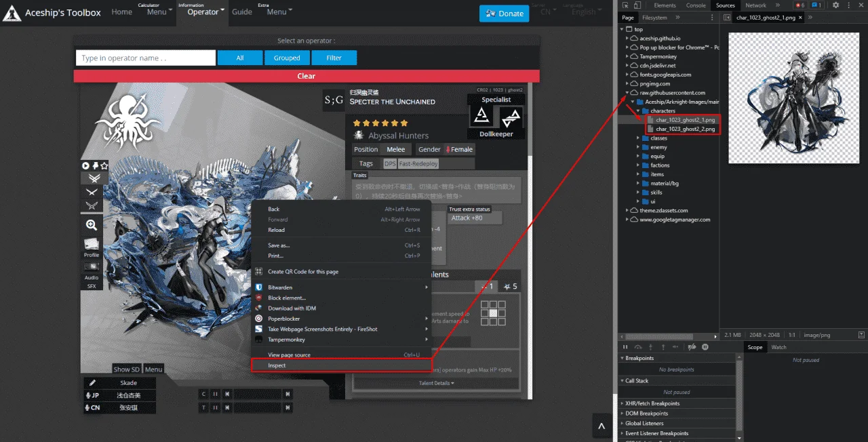The image size is (868, 442).
Task: Select the third elite art emblem icon
Action: tap(91, 205)
